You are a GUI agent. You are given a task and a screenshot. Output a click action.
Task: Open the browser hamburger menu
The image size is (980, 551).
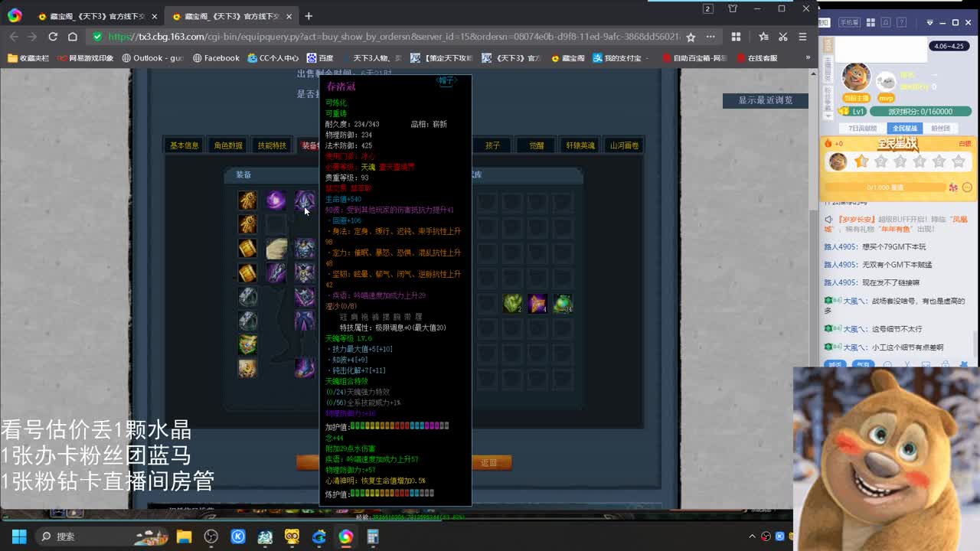(802, 37)
